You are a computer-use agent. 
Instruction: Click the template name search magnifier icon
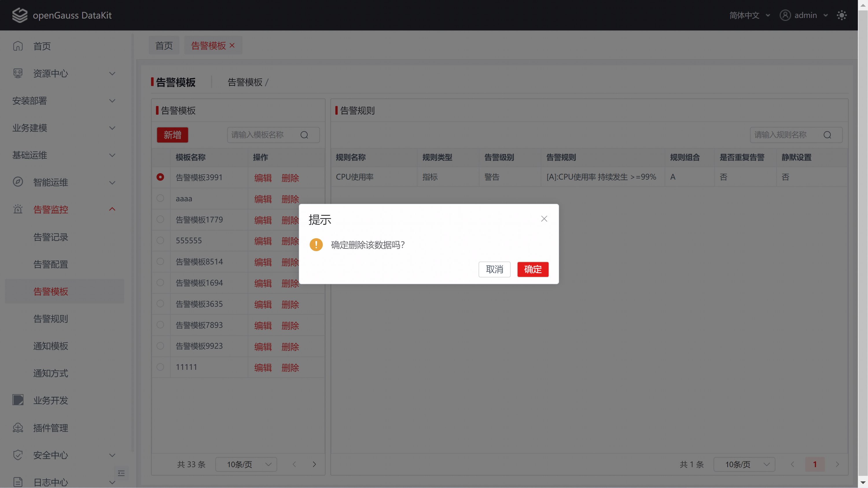304,135
